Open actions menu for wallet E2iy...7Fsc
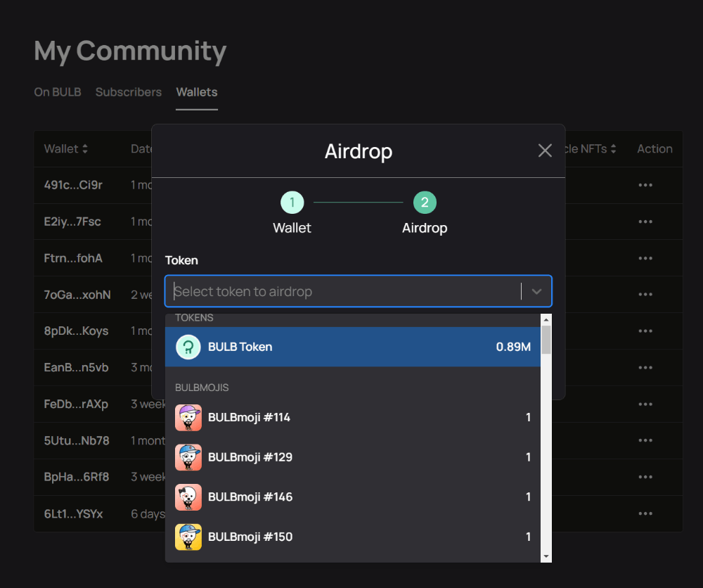This screenshot has width=703, height=588. click(645, 222)
